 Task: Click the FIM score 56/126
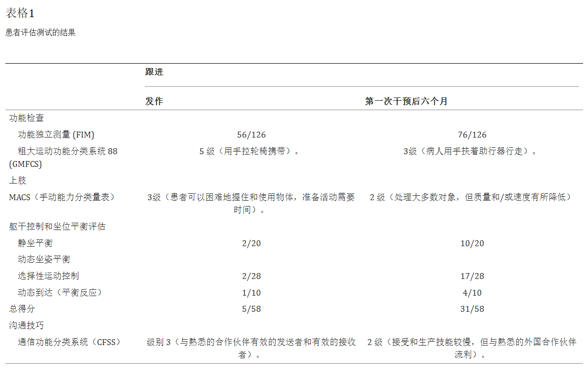pos(251,135)
